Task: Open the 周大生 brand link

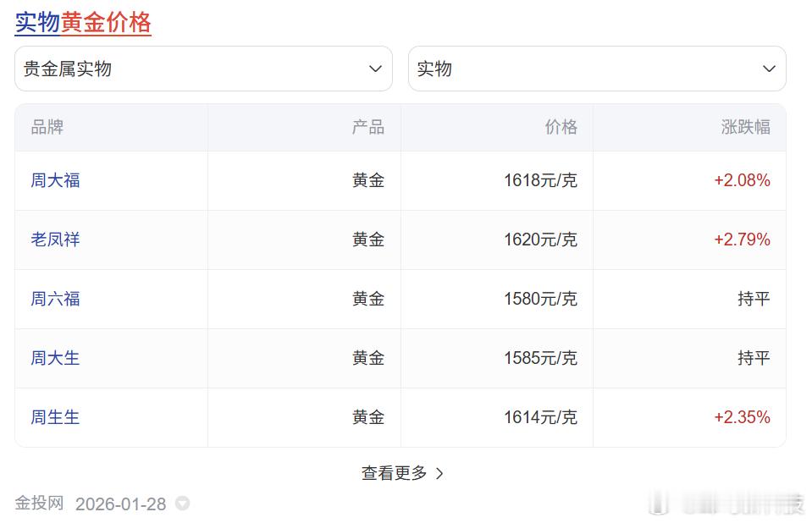Action: pyautogui.click(x=54, y=358)
